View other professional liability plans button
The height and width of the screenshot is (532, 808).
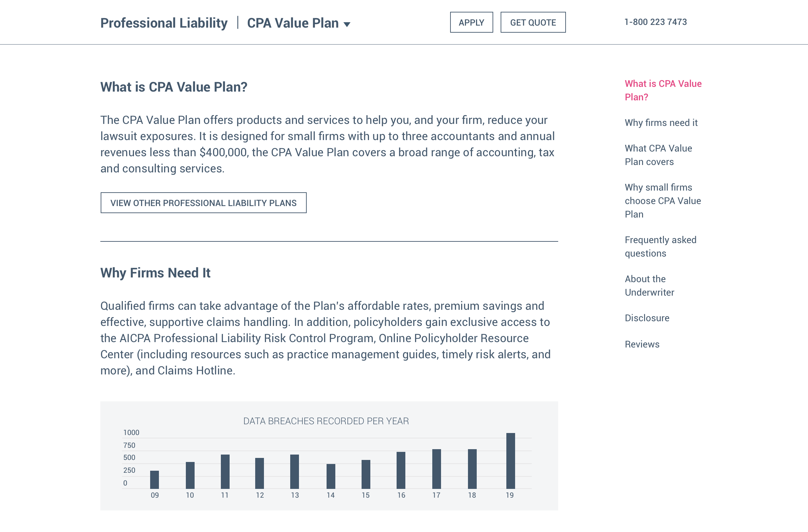203,203
